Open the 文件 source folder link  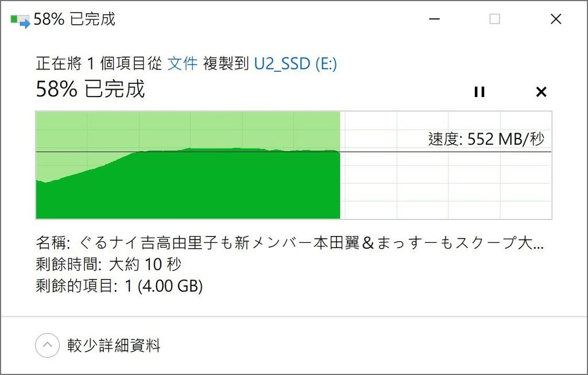[183, 63]
